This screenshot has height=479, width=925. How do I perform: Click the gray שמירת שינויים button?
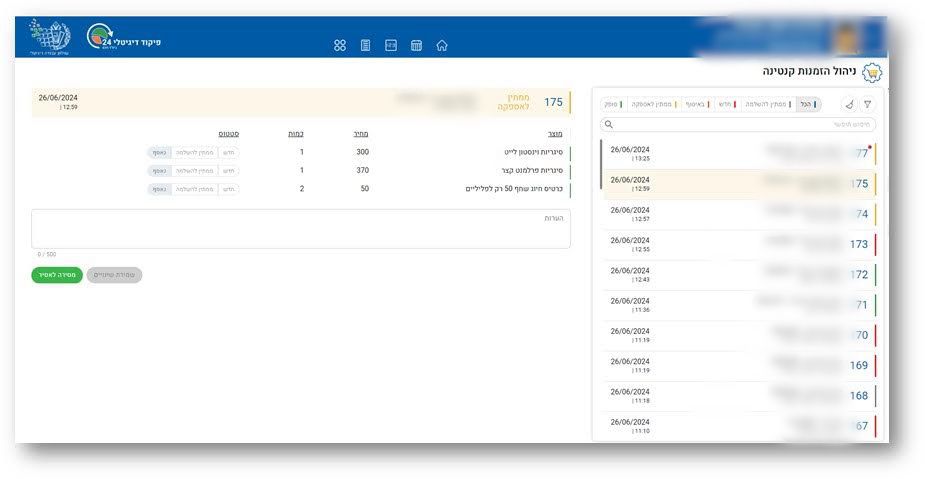click(114, 275)
